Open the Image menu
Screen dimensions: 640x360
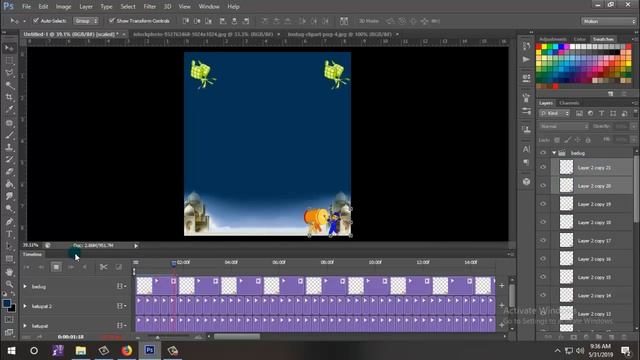(x=63, y=7)
